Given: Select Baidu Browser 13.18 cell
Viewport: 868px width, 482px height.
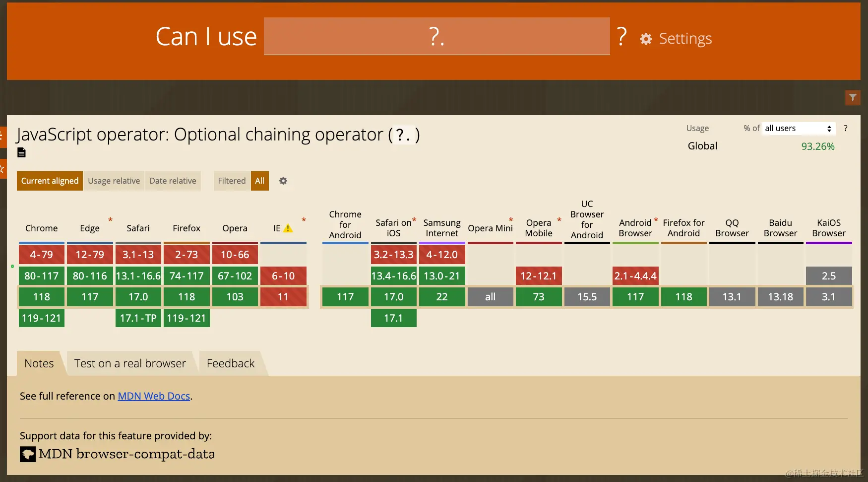Looking at the screenshot, I should point(781,297).
